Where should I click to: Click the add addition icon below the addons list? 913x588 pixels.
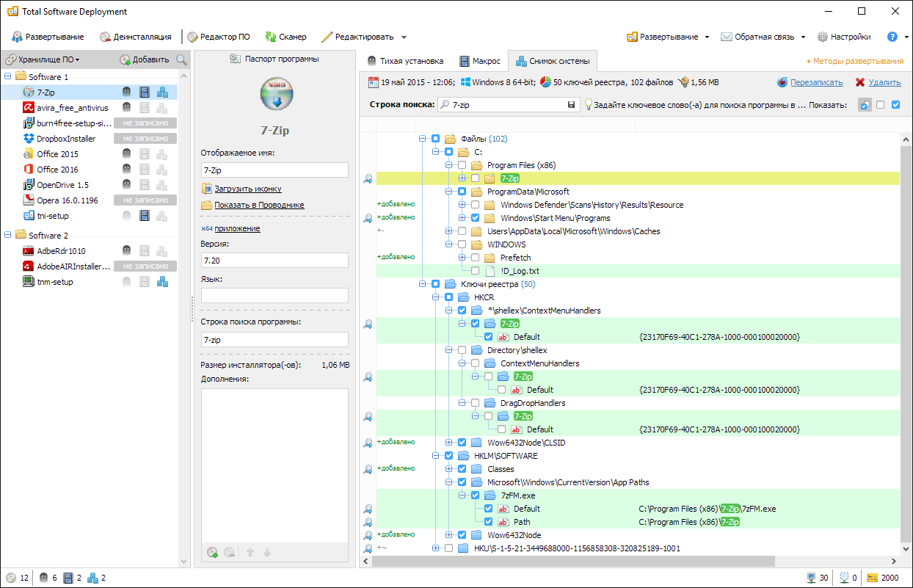coord(212,552)
